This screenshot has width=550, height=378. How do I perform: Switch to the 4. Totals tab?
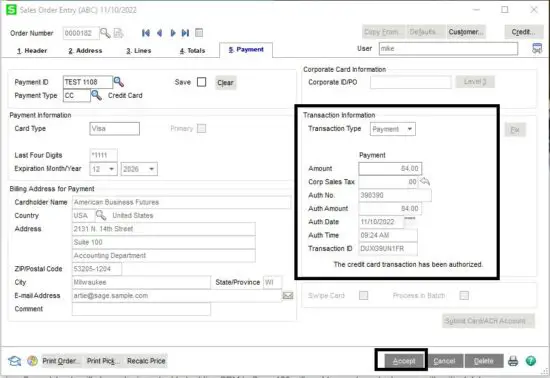point(192,51)
